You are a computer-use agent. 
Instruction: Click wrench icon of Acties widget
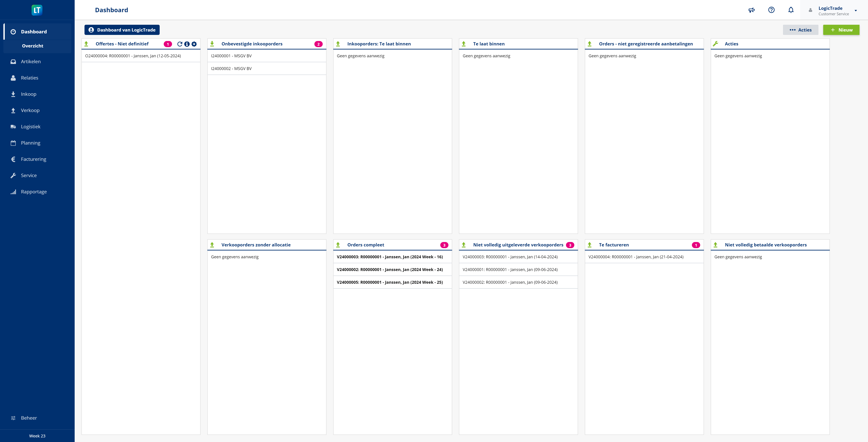[716, 44]
